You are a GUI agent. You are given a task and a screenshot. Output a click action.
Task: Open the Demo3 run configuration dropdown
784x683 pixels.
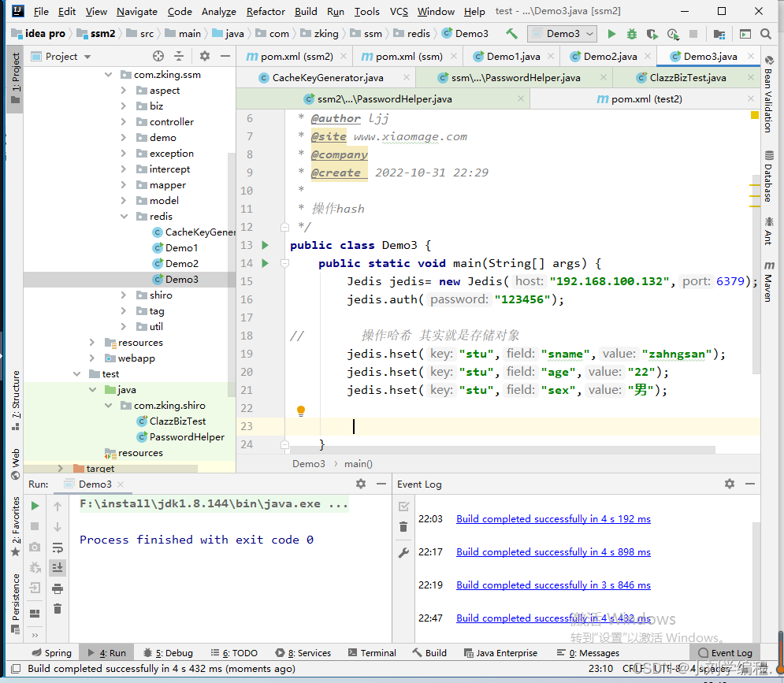pos(562,34)
